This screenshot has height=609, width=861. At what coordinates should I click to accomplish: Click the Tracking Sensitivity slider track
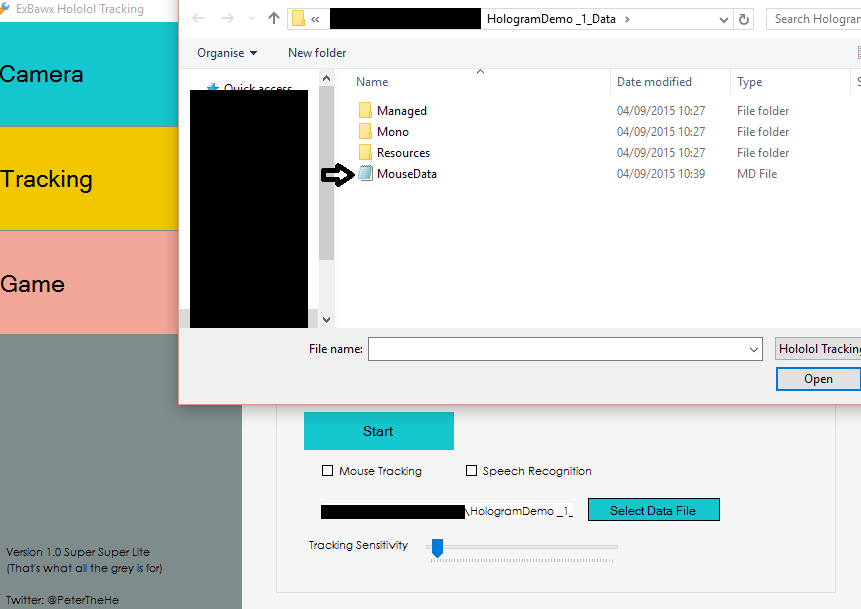pos(522,547)
